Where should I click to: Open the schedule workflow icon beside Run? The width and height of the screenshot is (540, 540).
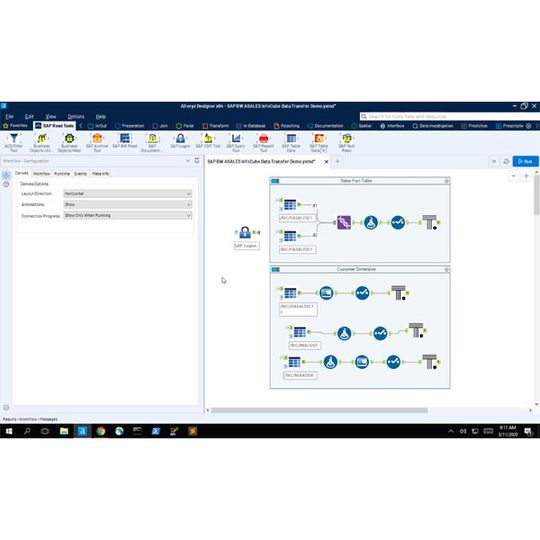pyautogui.click(x=506, y=161)
